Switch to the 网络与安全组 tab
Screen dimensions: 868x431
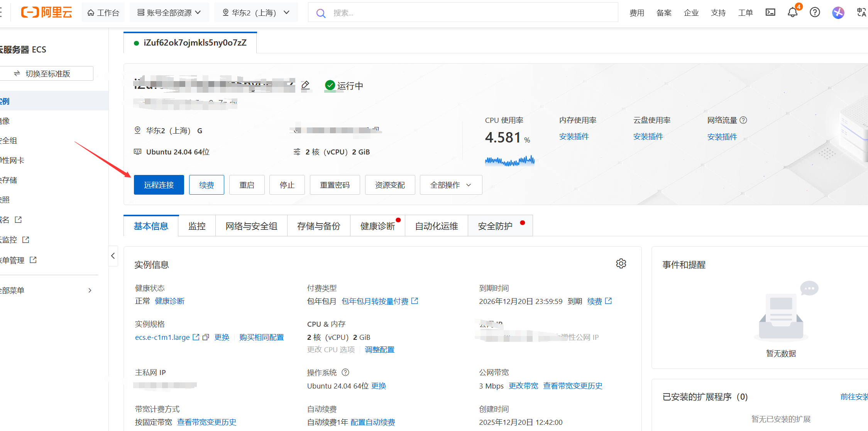[x=251, y=226]
